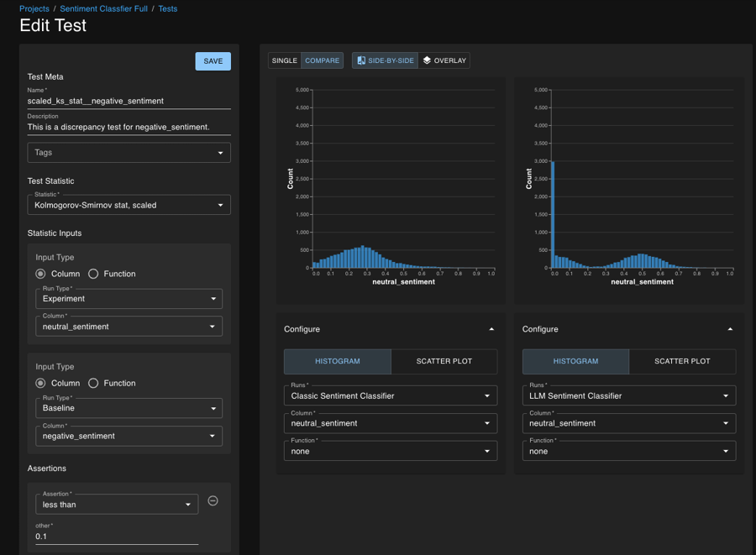756x555 pixels.
Task: Open the Tags dropdown
Action: [129, 153]
